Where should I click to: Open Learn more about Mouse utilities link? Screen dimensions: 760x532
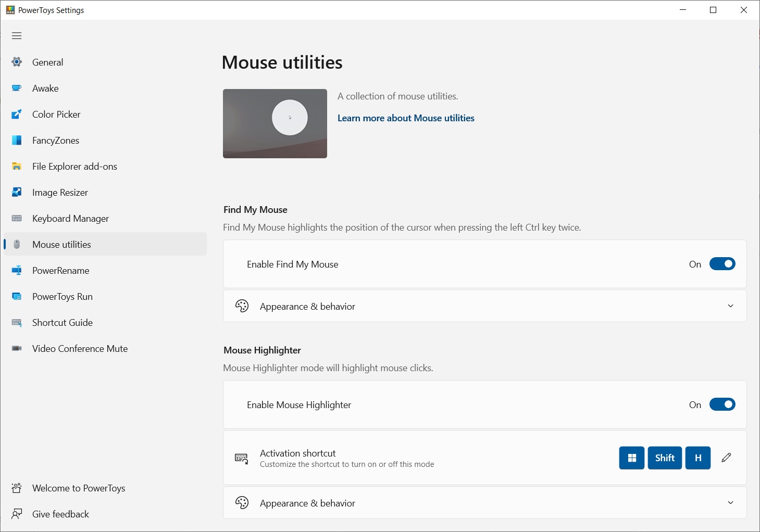pos(406,118)
